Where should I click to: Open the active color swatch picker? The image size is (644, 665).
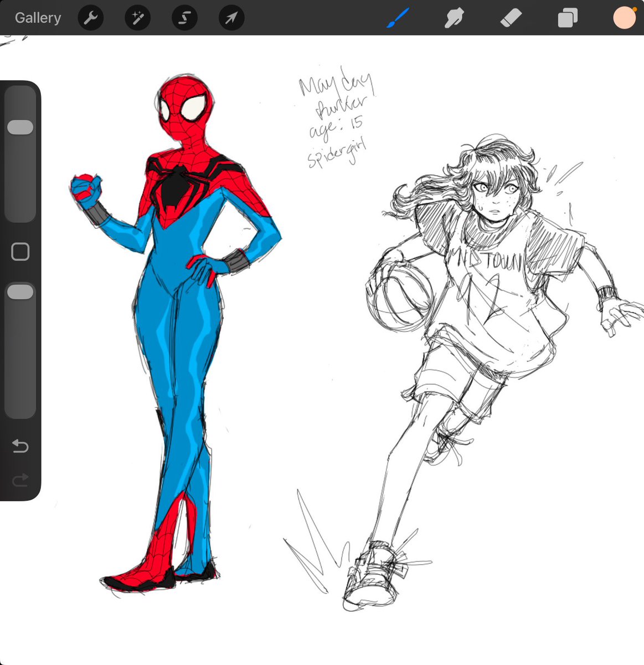coord(625,18)
